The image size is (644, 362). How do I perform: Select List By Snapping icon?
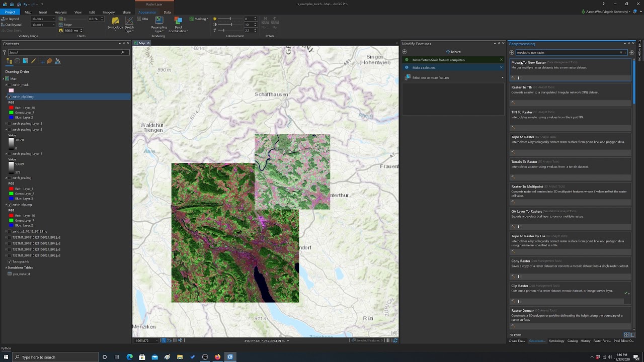41,61
